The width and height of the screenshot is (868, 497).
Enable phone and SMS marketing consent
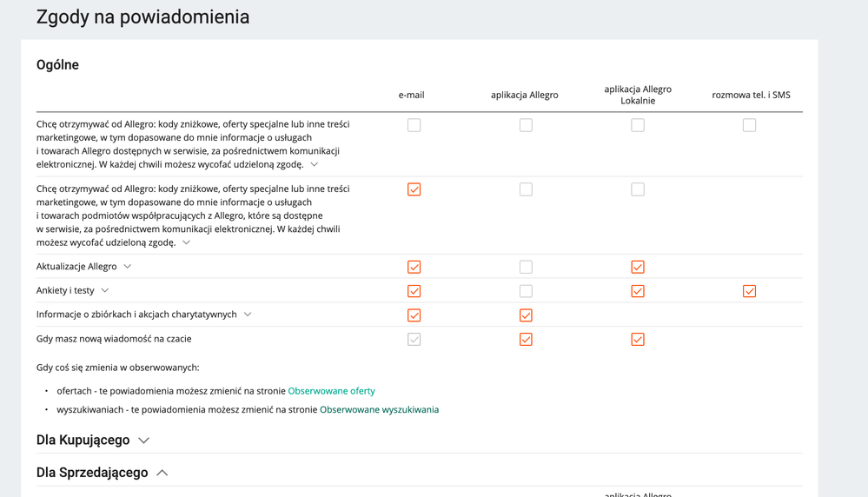tap(749, 125)
